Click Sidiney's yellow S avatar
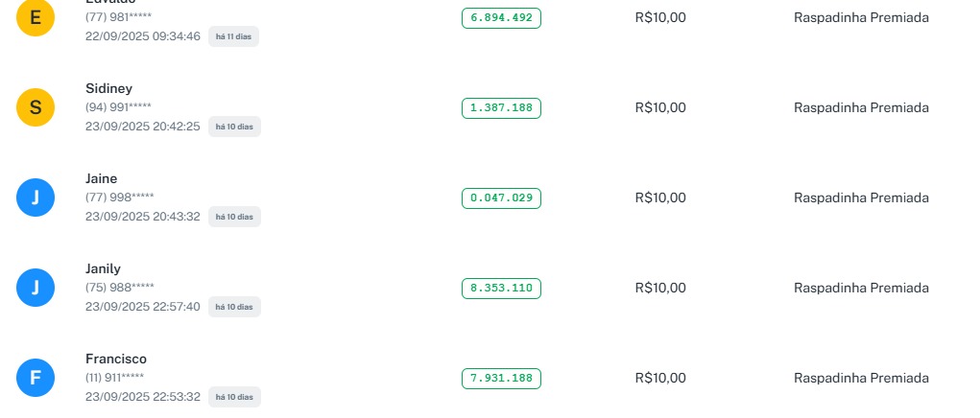This screenshot has height=418, width=980. pyautogui.click(x=36, y=107)
